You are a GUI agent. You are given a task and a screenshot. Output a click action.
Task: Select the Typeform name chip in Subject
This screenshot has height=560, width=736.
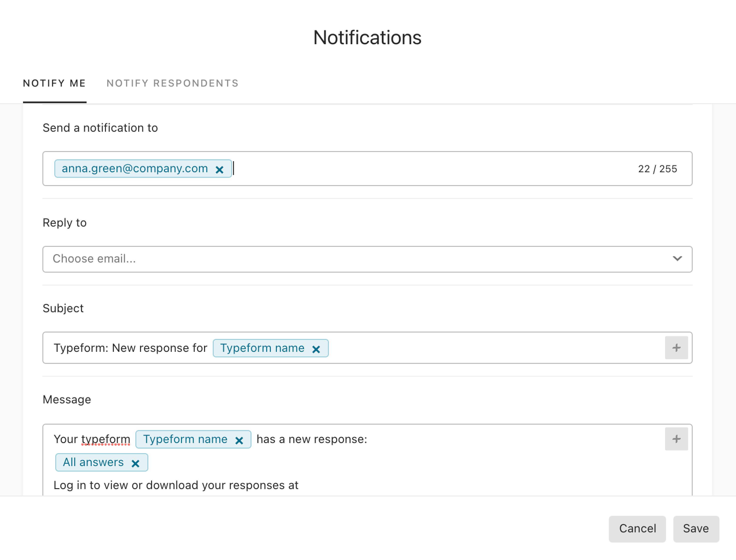(262, 348)
